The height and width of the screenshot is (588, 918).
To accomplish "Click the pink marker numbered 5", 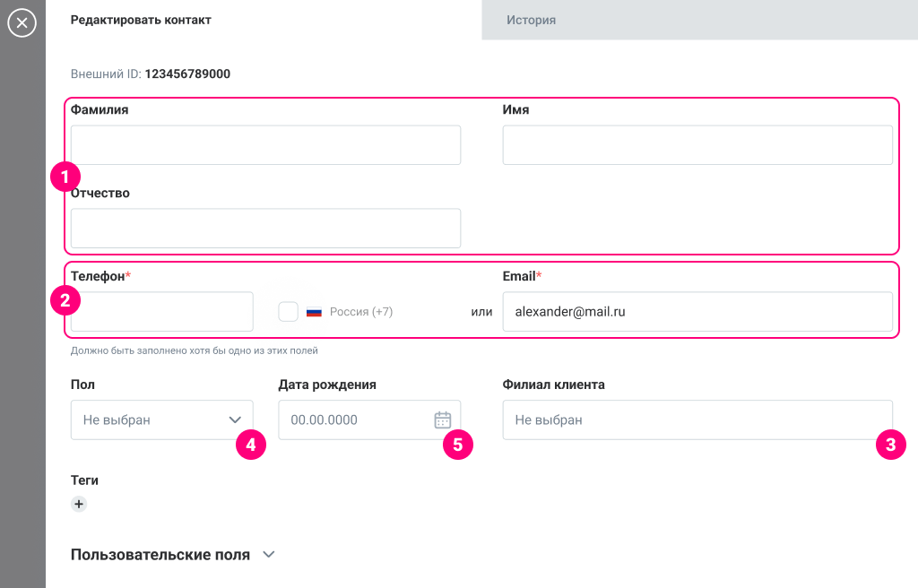I will click(457, 444).
